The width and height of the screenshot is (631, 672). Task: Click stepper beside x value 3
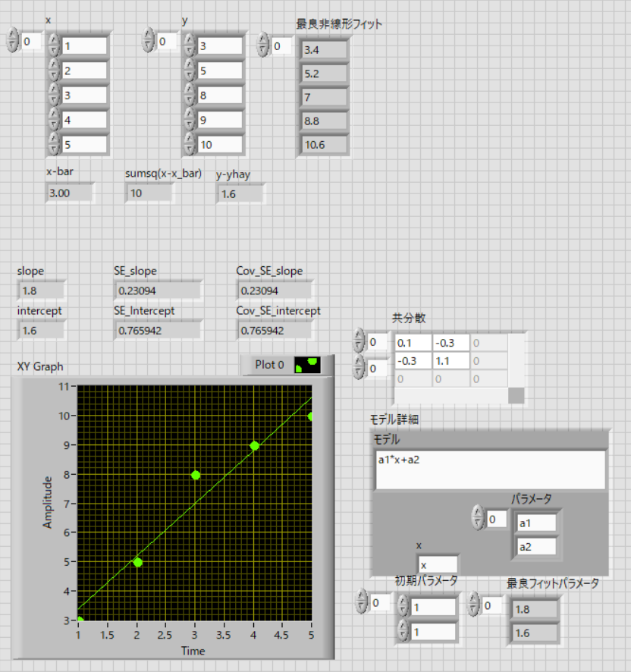tap(53, 96)
